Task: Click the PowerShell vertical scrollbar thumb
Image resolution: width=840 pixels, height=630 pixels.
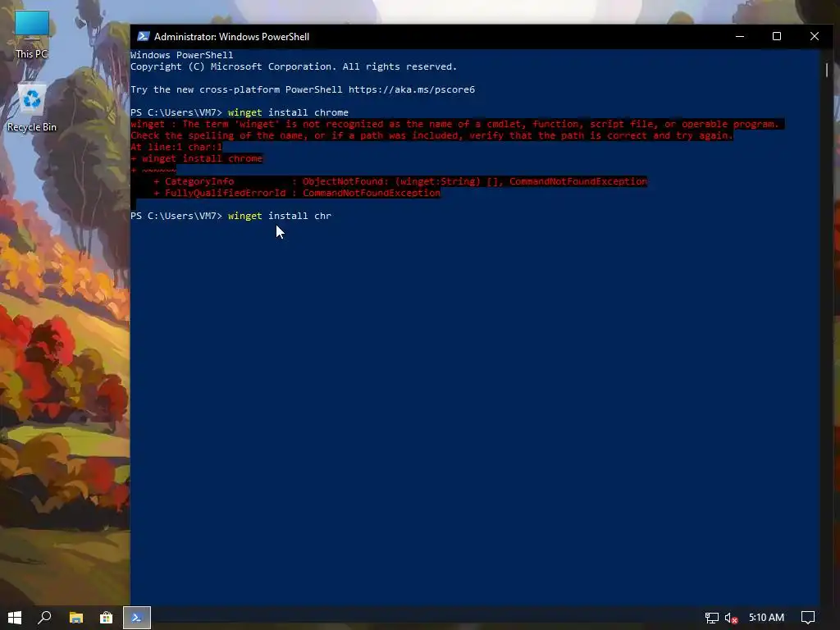Action: (x=827, y=70)
